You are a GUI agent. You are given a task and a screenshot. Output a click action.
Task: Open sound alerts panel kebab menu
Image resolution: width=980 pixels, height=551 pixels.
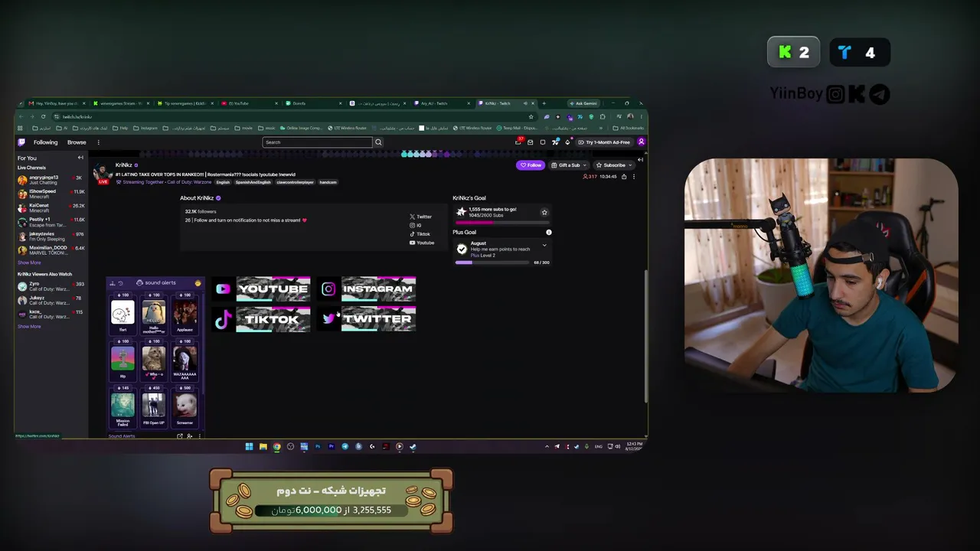click(x=200, y=436)
